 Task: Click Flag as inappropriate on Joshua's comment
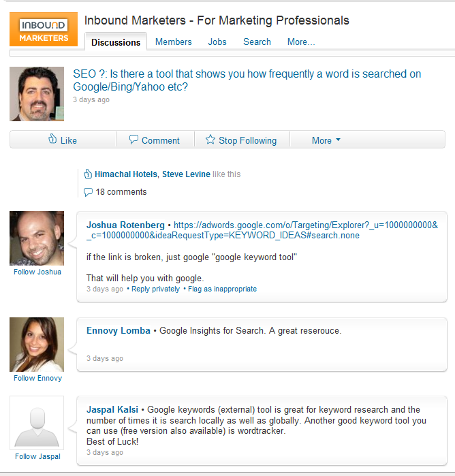click(x=222, y=289)
